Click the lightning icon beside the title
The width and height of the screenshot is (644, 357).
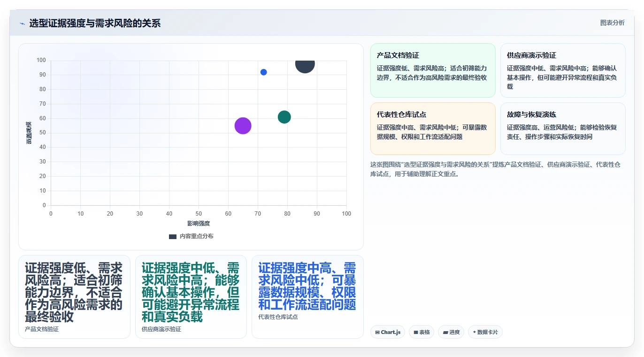coord(22,23)
